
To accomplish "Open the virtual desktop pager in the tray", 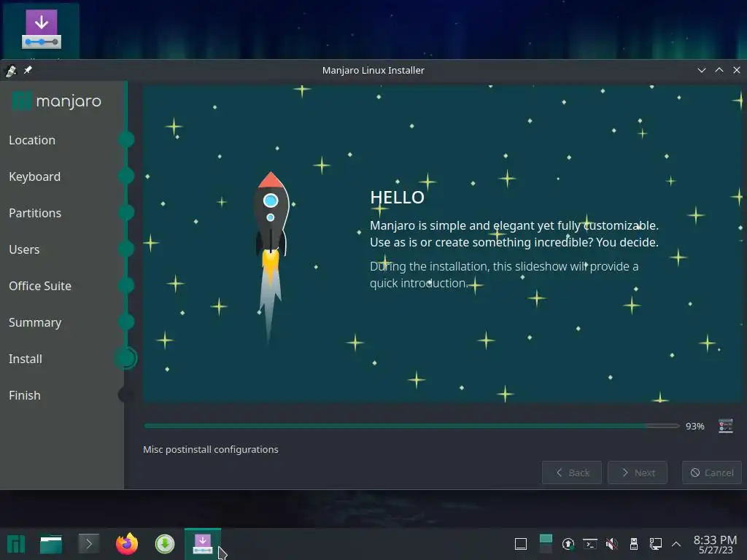I will [546, 544].
